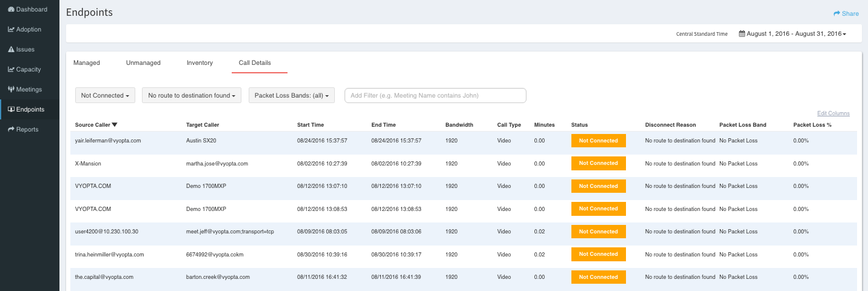The height and width of the screenshot is (291, 868).
Task: Click Central Standard Time label
Action: (x=702, y=34)
